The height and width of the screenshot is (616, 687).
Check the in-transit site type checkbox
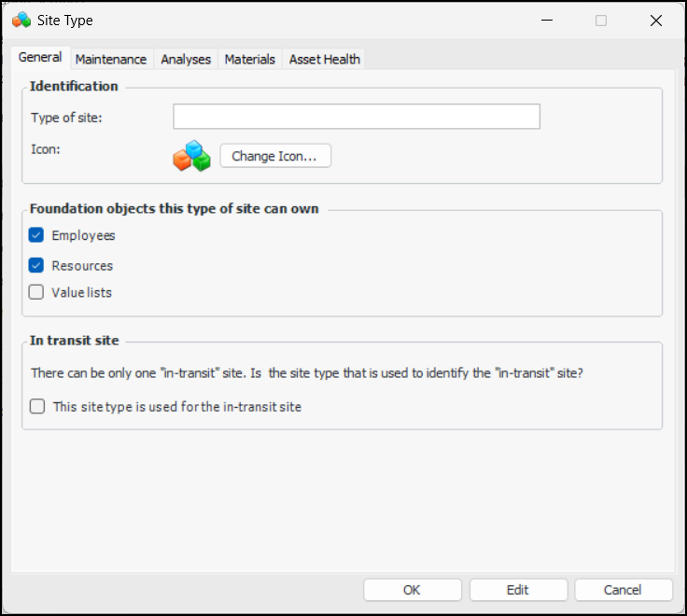tap(37, 407)
